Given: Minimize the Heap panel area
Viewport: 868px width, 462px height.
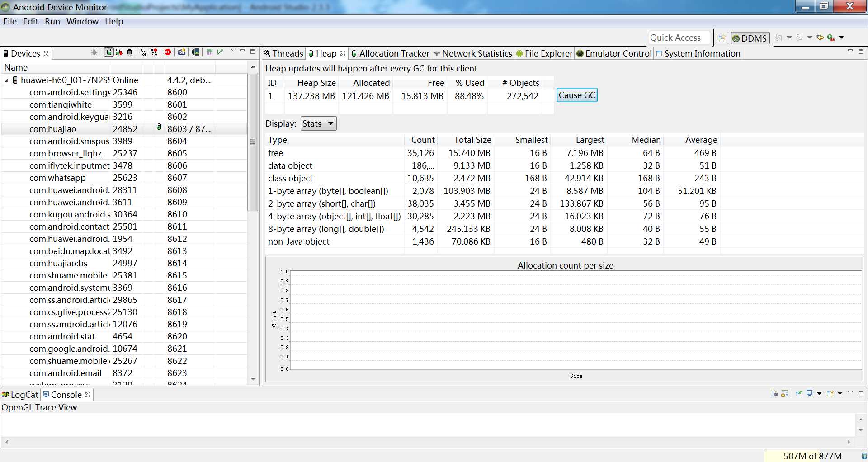Looking at the screenshot, I should (850, 51).
